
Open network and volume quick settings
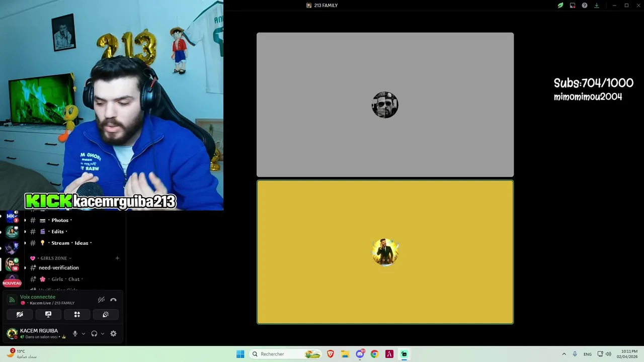coord(604,354)
